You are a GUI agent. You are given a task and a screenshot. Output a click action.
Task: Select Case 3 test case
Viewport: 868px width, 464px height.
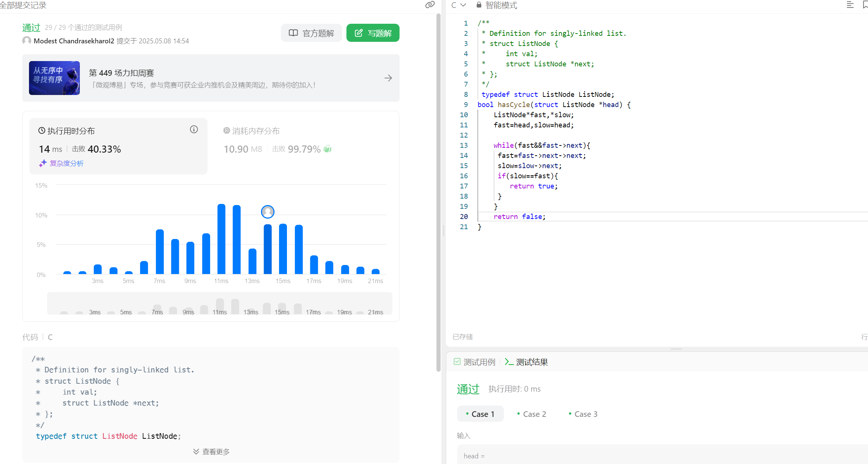click(583, 414)
